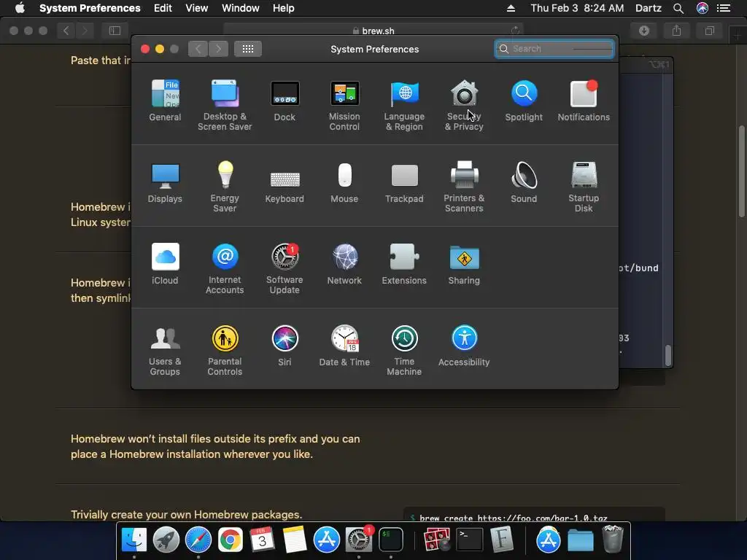Open the System Preferences application menu

click(90, 8)
